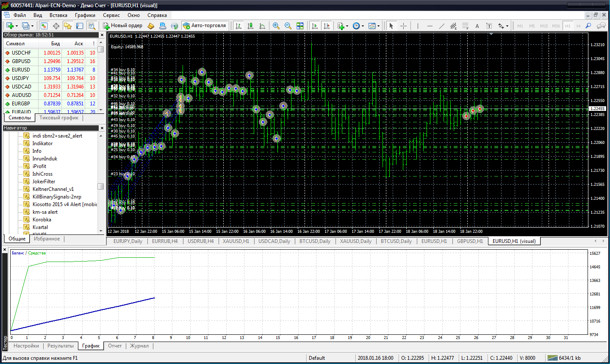The height and width of the screenshot is (364, 610).
Task: Select the crosshair cursor tool
Action: click(x=403, y=26)
